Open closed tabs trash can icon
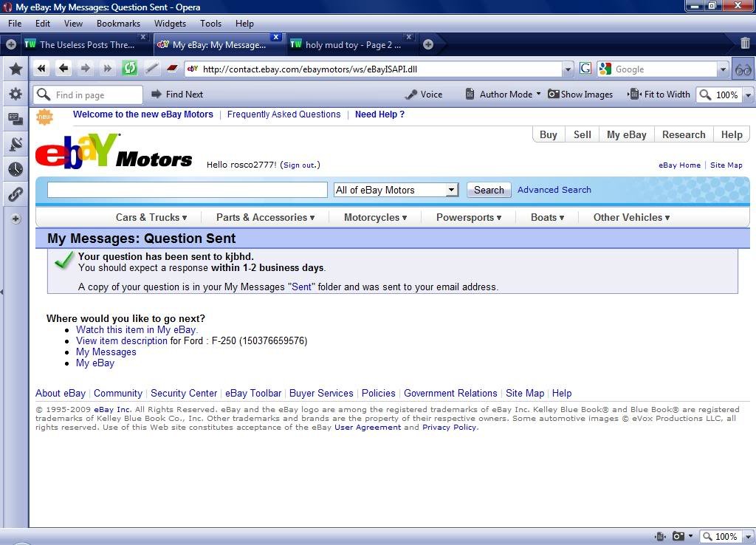 pos(746,44)
